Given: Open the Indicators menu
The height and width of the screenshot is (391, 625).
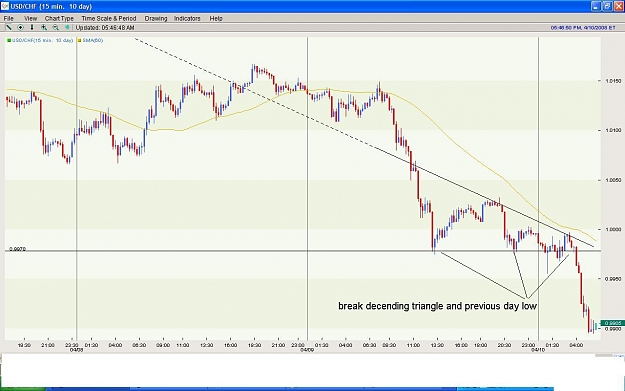Looking at the screenshot, I should click(x=187, y=18).
